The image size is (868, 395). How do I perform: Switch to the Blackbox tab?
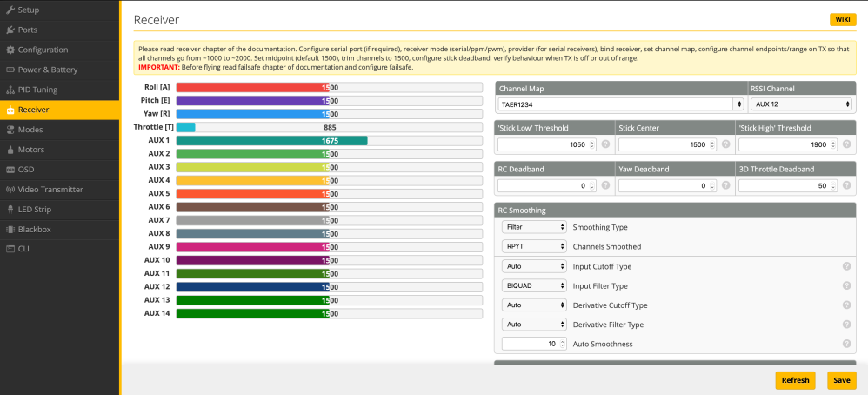(x=33, y=229)
